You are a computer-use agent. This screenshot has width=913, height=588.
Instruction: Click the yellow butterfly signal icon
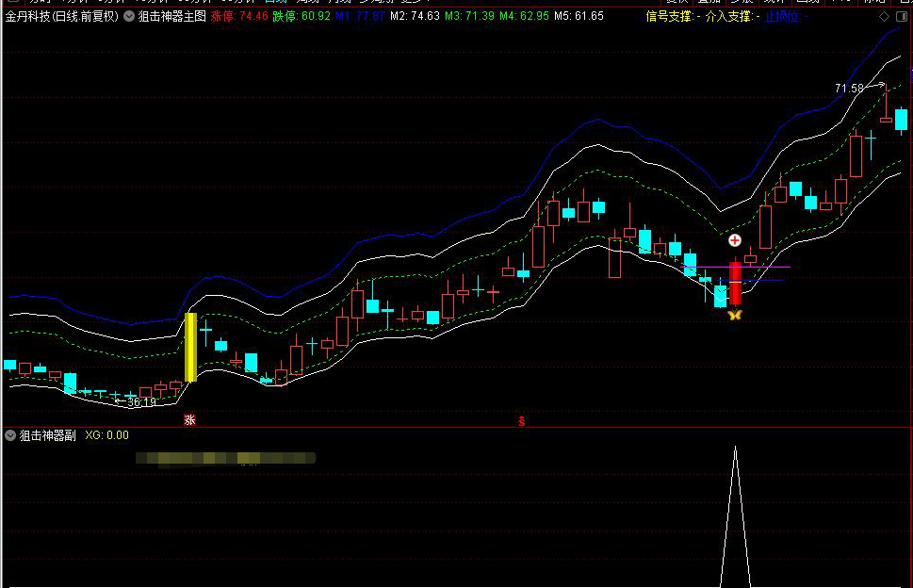pyautogui.click(x=735, y=315)
